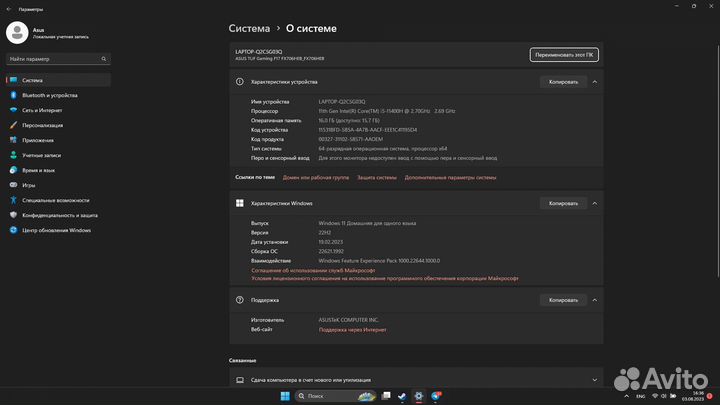The height and width of the screenshot is (405, 720).
Task: Click the search magnifier in settings search box
Action: click(x=104, y=59)
